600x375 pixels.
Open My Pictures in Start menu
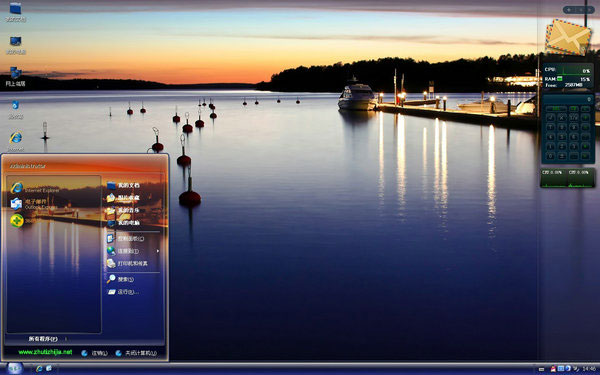pyautogui.click(x=123, y=198)
